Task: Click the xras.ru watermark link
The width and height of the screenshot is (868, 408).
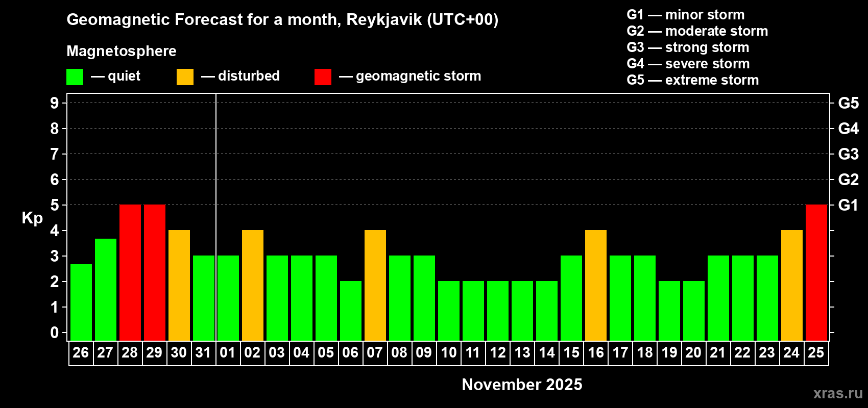Action: point(838,393)
